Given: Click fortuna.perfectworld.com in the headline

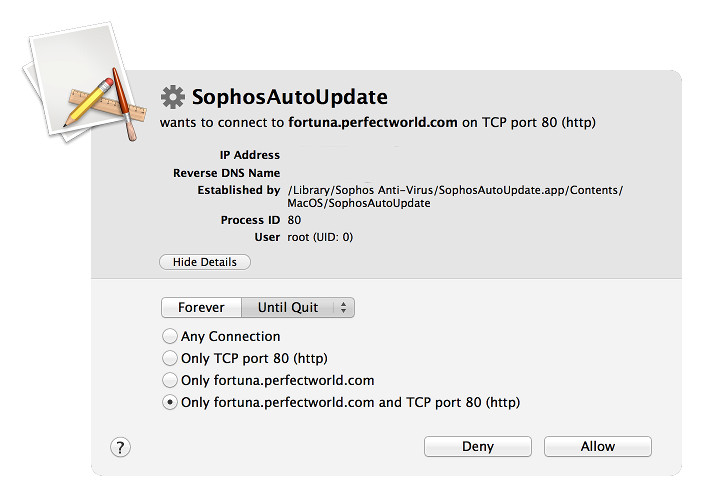Looking at the screenshot, I should click(373, 122).
